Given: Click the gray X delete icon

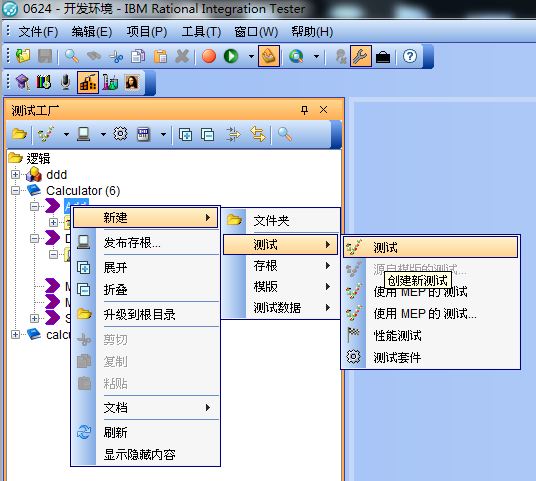Looking at the screenshot, I should click(x=182, y=56).
